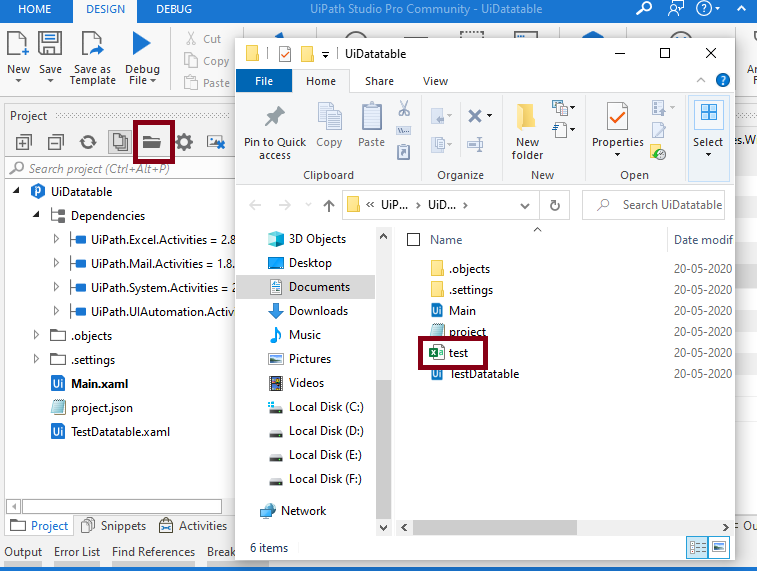Click Save as Template button
Image resolution: width=757 pixels, height=571 pixels.
click(x=92, y=58)
